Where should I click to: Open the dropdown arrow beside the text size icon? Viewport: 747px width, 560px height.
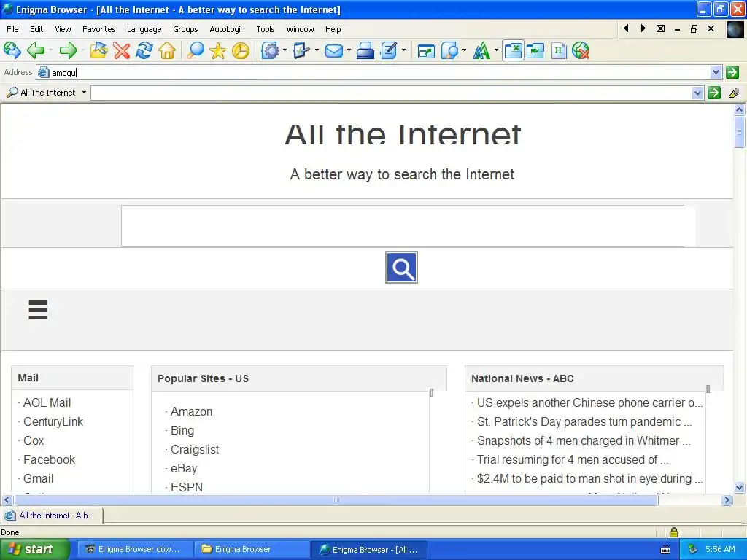496,50
